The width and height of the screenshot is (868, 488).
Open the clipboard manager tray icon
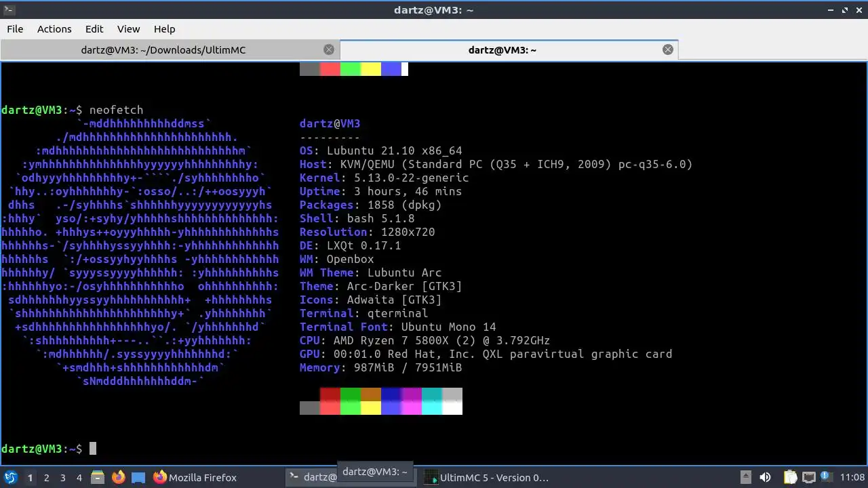tap(790, 477)
